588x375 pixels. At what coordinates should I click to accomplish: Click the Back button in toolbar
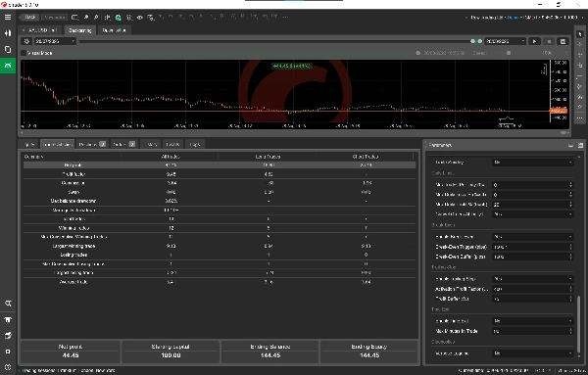tap(29, 18)
